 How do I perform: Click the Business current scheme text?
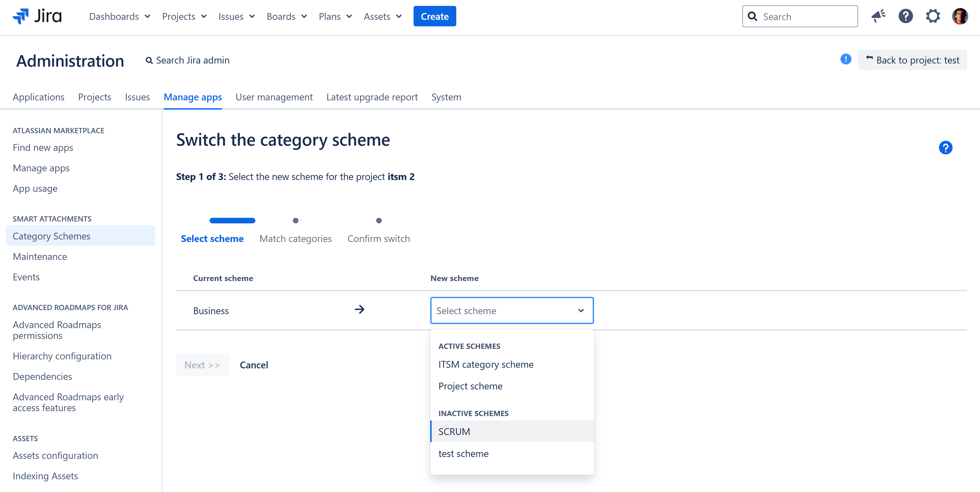tap(211, 311)
